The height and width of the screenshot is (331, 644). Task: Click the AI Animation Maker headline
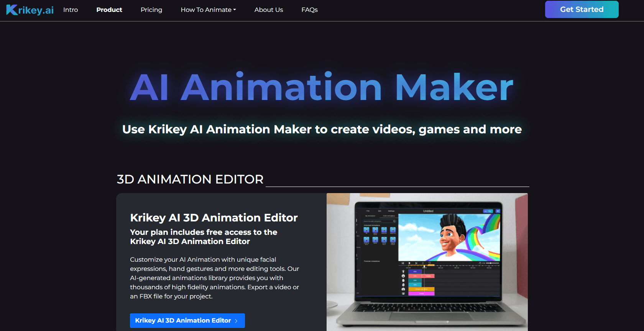322,87
